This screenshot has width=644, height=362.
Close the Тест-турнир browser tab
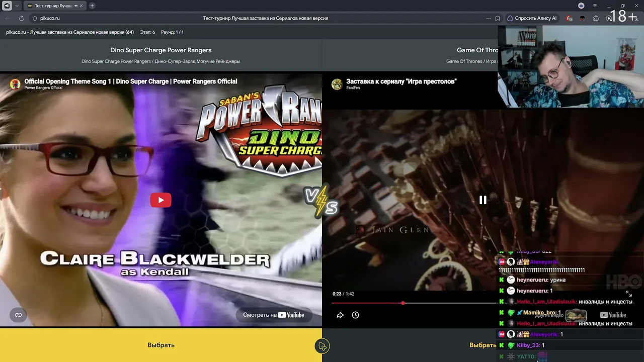coord(82,6)
